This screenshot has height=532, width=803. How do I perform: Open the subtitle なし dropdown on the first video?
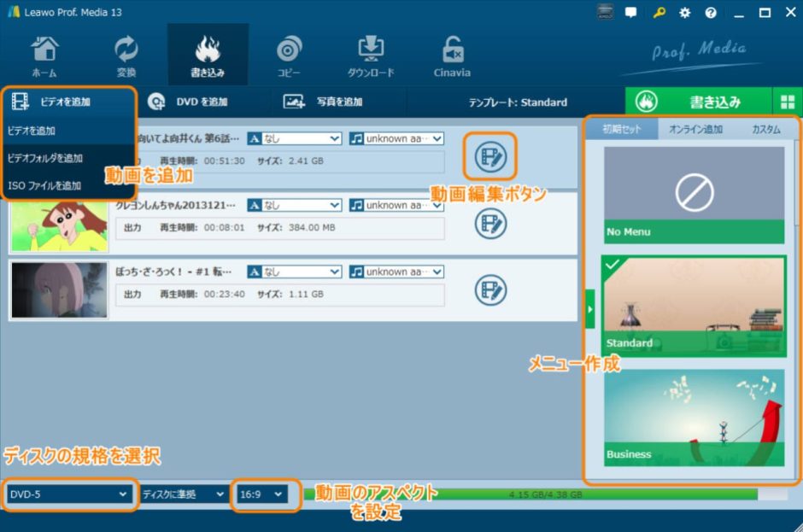(x=293, y=137)
